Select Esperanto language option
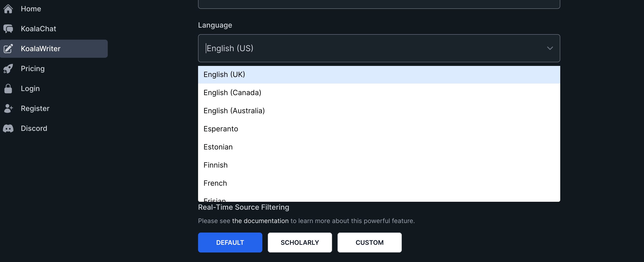644x262 pixels. 221,129
